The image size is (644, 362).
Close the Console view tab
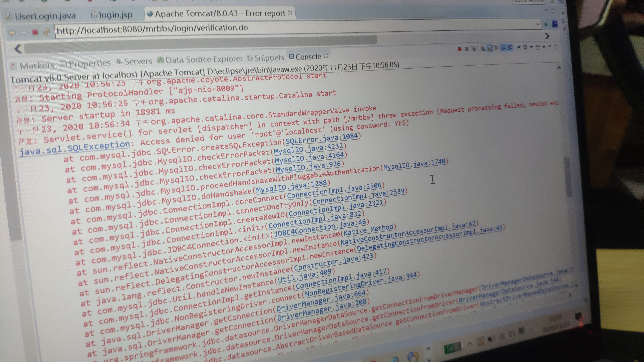tap(326, 56)
